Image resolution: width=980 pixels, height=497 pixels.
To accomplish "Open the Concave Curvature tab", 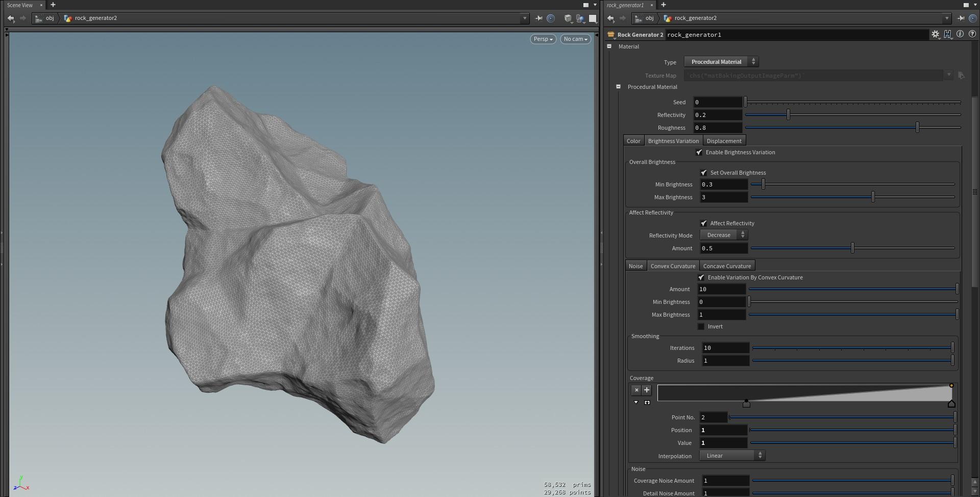I will [727, 266].
